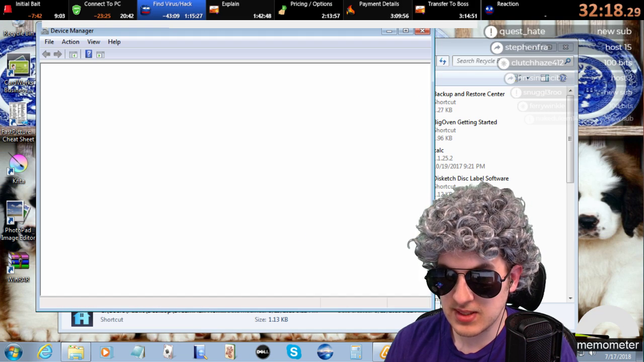Launch Krita from the desktop
Image resolution: width=644 pixels, height=362 pixels.
pyautogui.click(x=19, y=169)
